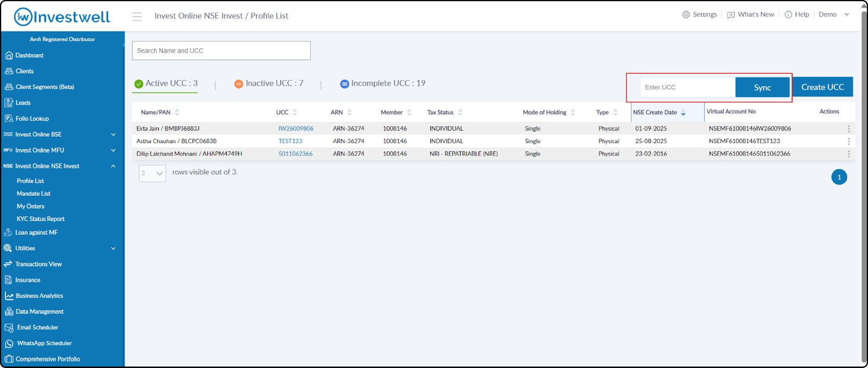Click the Dashboard home icon
868x368 pixels.
coord(9,55)
